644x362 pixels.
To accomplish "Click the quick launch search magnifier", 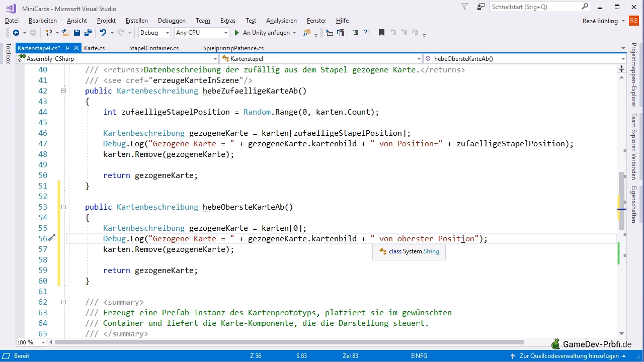I will click(x=585, y=7).
